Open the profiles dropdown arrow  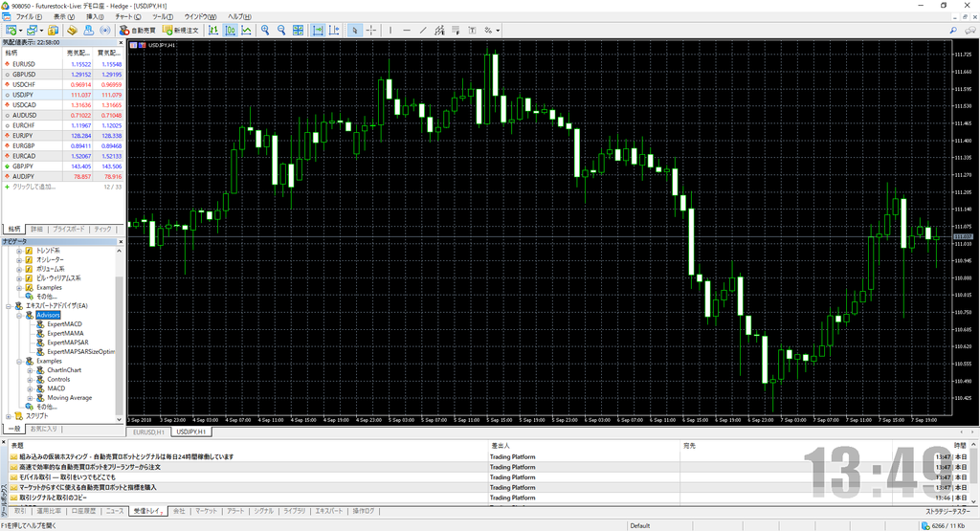tap(41, 30)
